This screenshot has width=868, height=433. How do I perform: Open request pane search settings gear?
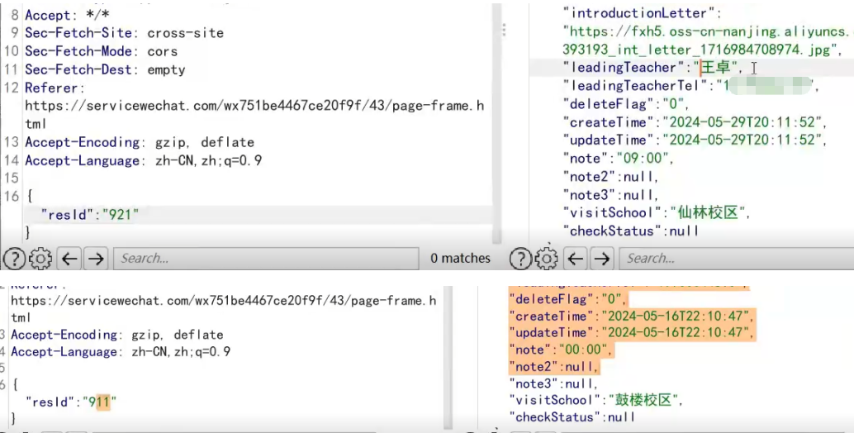pos(40,259)
